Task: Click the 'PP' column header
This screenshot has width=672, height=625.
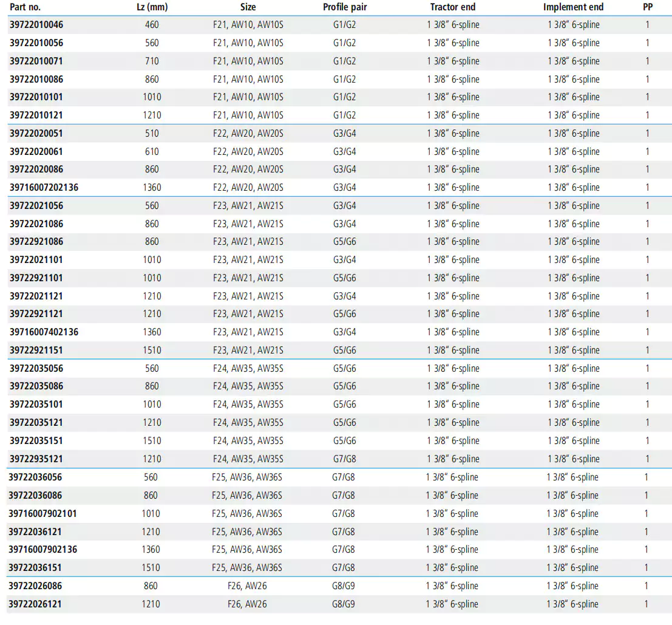Action: [648, 7]
